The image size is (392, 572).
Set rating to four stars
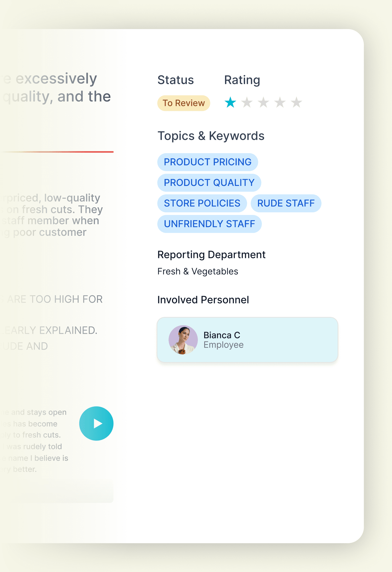click(280, 102)
